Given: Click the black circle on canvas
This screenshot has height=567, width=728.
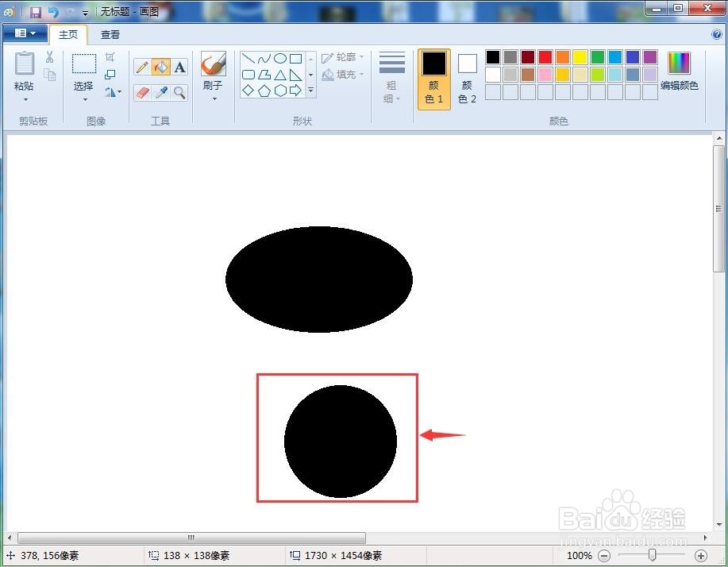Looking at the screenshot, I should (x=341, y=442).
